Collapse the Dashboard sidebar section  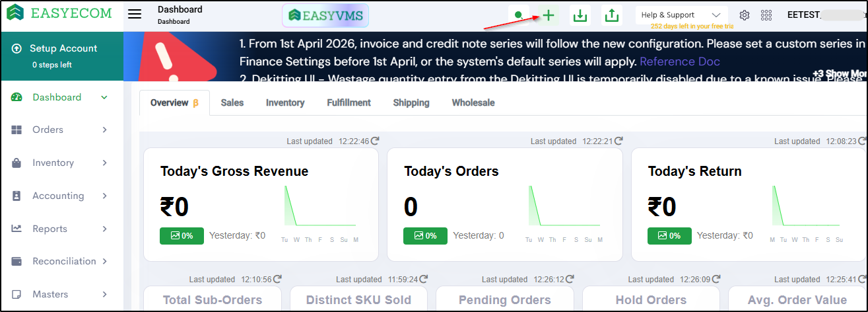104,97
